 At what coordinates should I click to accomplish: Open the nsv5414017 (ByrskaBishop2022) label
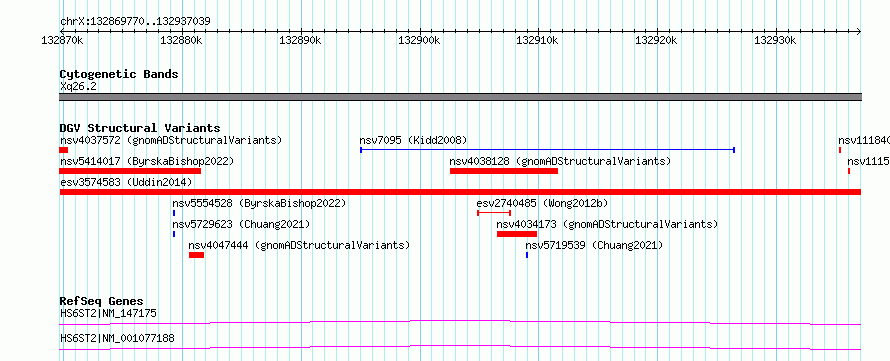pos(147,161)
